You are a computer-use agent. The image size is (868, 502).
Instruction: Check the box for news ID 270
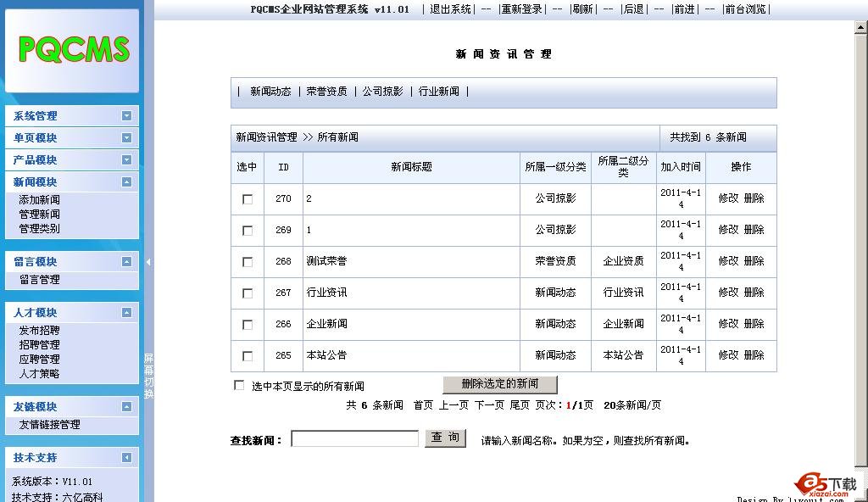coord(248,199)
